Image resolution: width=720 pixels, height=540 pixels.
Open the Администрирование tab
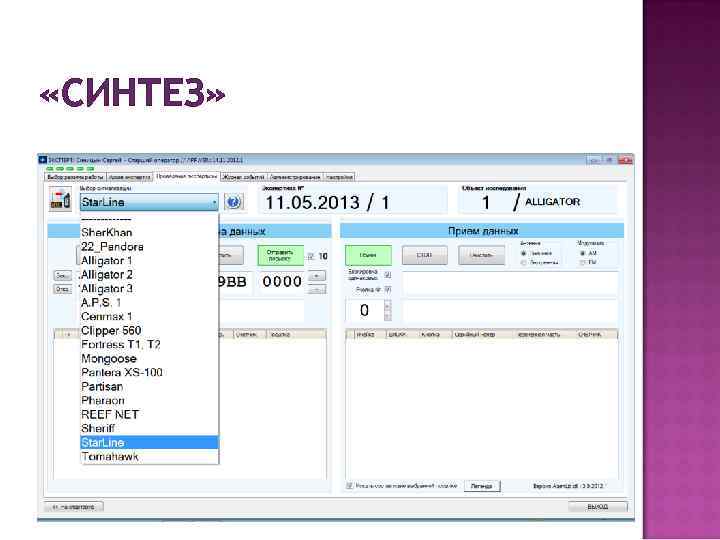point(295,177)
